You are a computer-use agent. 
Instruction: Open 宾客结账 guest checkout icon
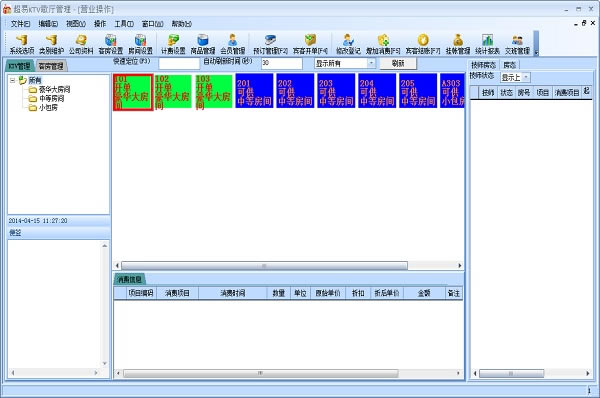[x=423, y=44]
